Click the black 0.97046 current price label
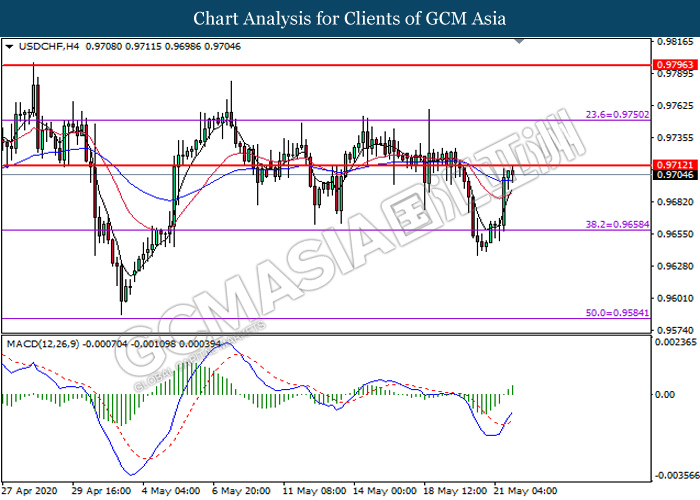Screen dimensions: 700x500 click(675, 175)
